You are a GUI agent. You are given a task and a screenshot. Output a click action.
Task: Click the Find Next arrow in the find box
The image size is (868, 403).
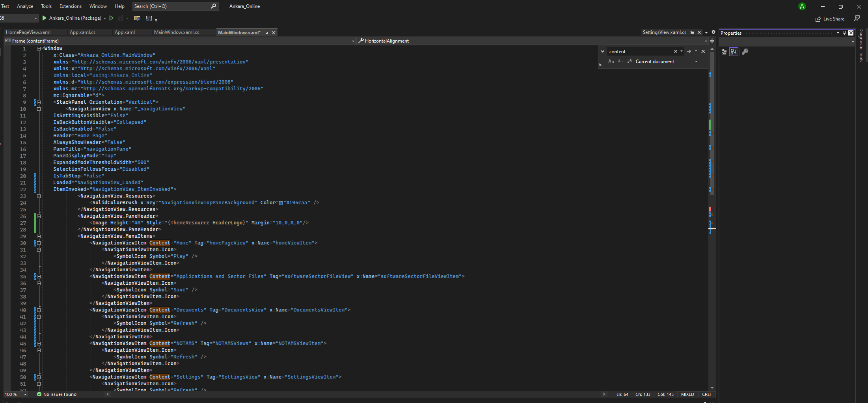point(689,51)
